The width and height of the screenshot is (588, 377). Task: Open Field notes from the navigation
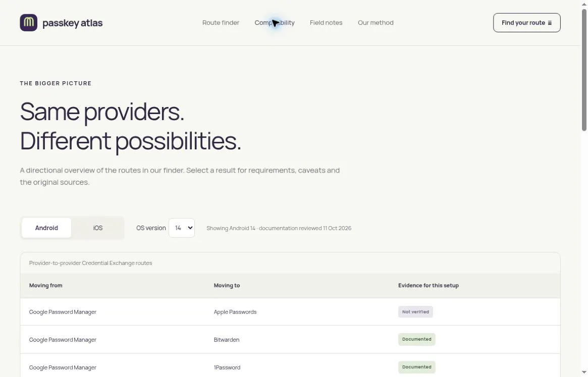coord(326,23)
